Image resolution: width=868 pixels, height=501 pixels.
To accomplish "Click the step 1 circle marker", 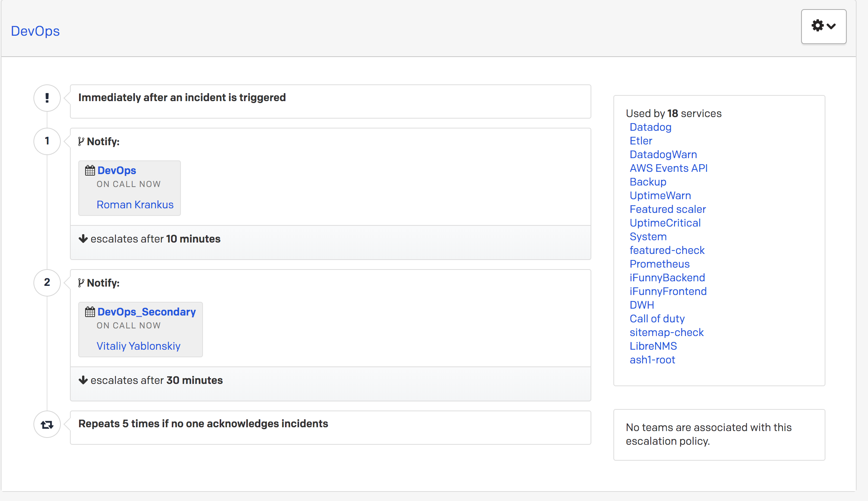I will tap(47, 141).
